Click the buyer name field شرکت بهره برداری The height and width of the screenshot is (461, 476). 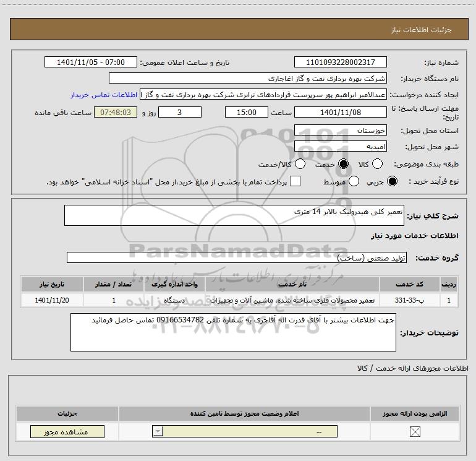248,79
